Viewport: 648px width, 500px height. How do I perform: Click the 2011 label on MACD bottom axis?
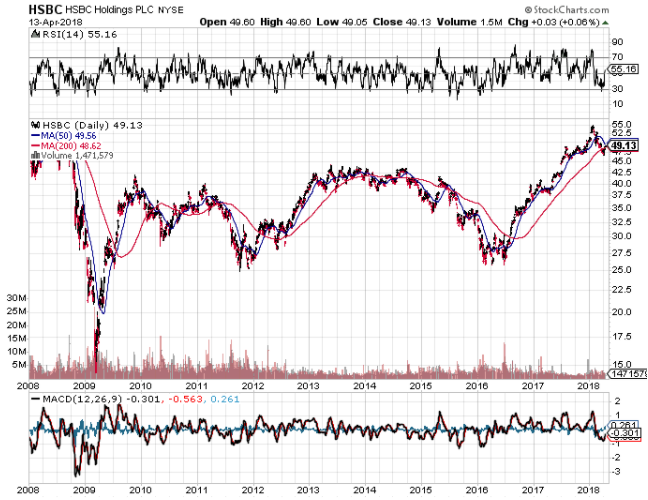[196, 490]
